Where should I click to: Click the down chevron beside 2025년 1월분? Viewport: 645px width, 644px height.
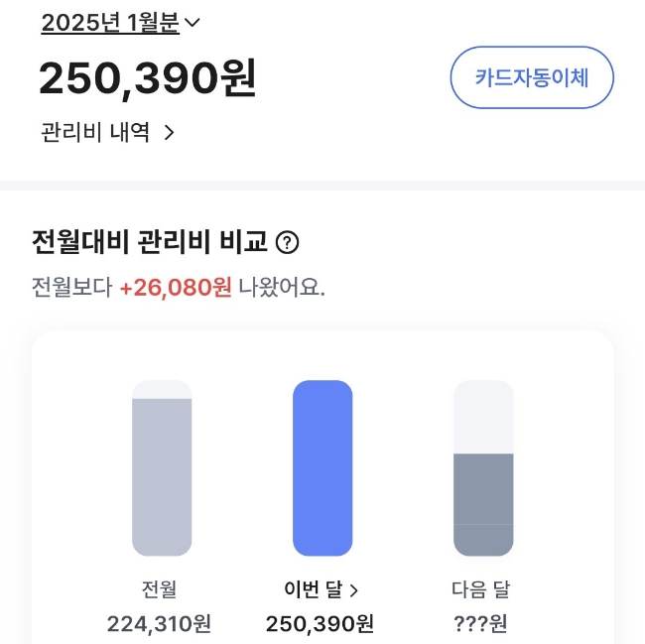click(x=193, y=24)
